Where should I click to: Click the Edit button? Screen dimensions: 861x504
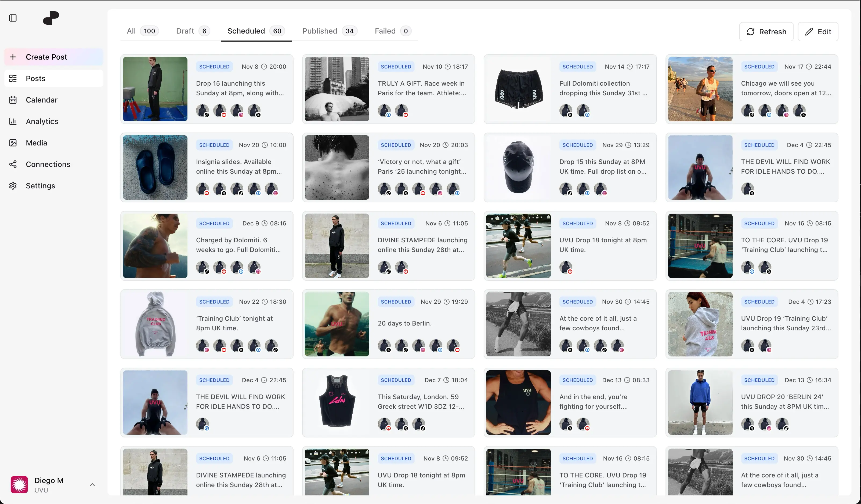tap(818, 31)
